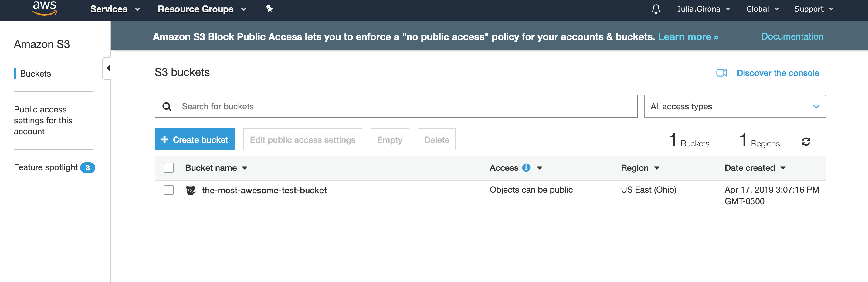
Task: Open the Documentation link
Action: click(792, 36)
